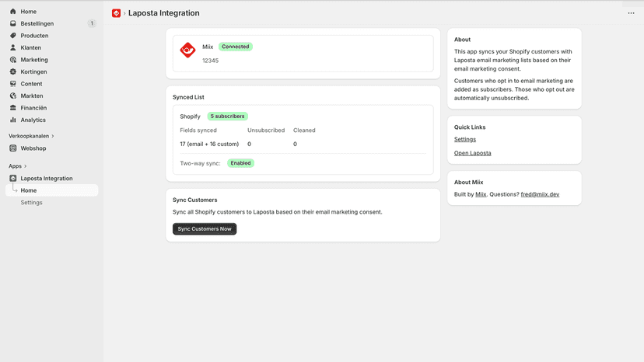Click the Bestellingen inbox icon
Viewport: 644px width, 362px height.
(12, 23)
